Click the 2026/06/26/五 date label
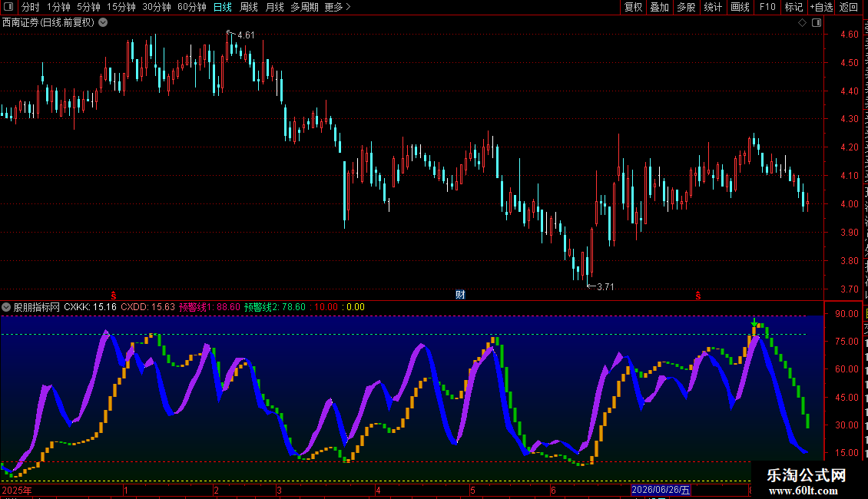Image resolution: width=868 pixels, height=499 pixels. tap(661, 490)
